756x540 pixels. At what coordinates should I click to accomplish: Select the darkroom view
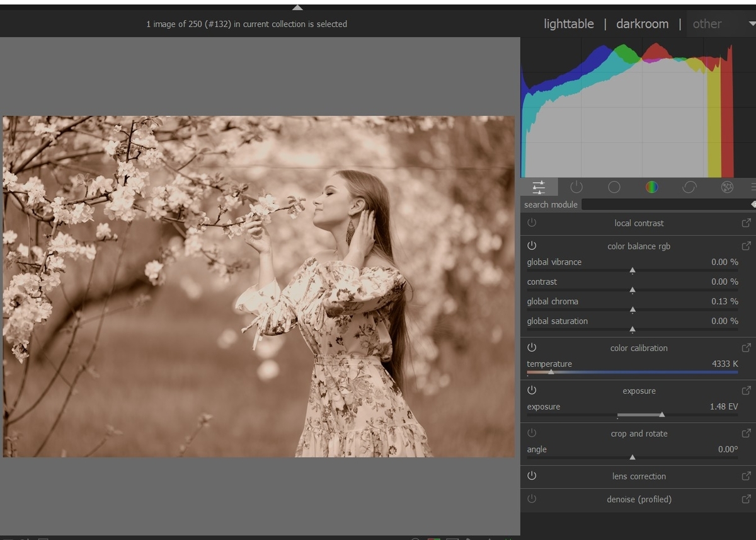point(642,24)
